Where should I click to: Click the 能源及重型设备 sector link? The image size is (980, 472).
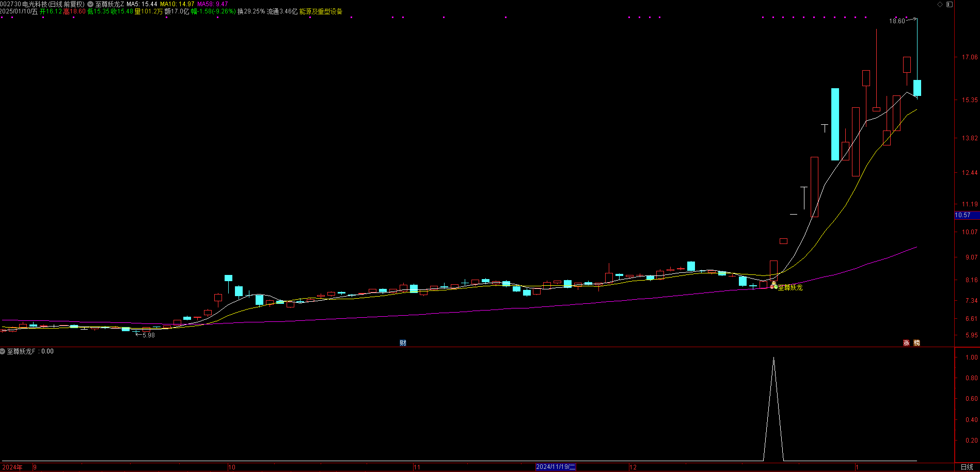(321, 11)
